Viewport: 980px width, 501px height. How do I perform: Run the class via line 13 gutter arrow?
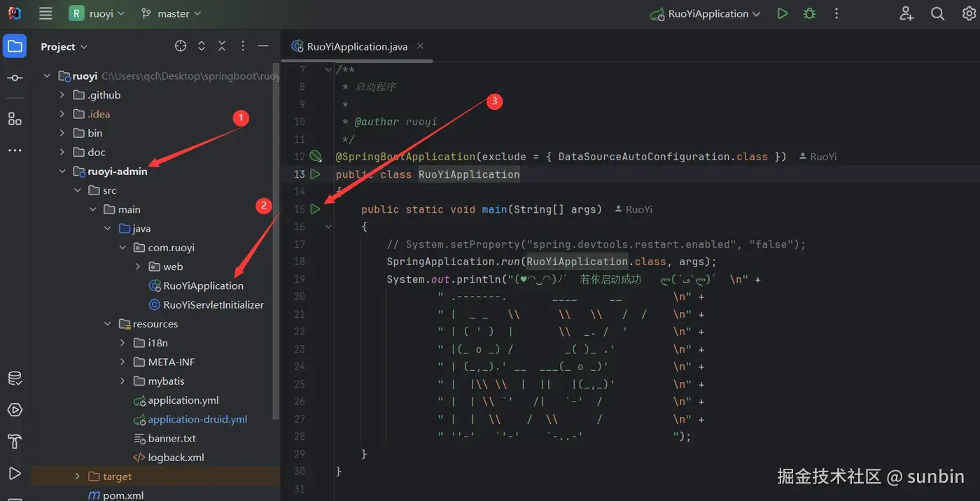pos(316,174)
